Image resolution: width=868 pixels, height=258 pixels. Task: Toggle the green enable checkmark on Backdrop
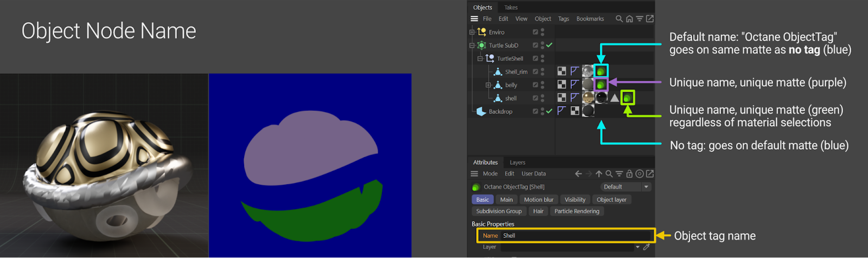(549, 112)
